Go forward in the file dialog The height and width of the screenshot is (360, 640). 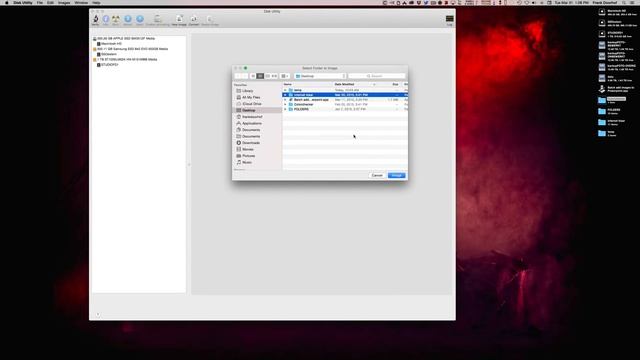[245, 76]
